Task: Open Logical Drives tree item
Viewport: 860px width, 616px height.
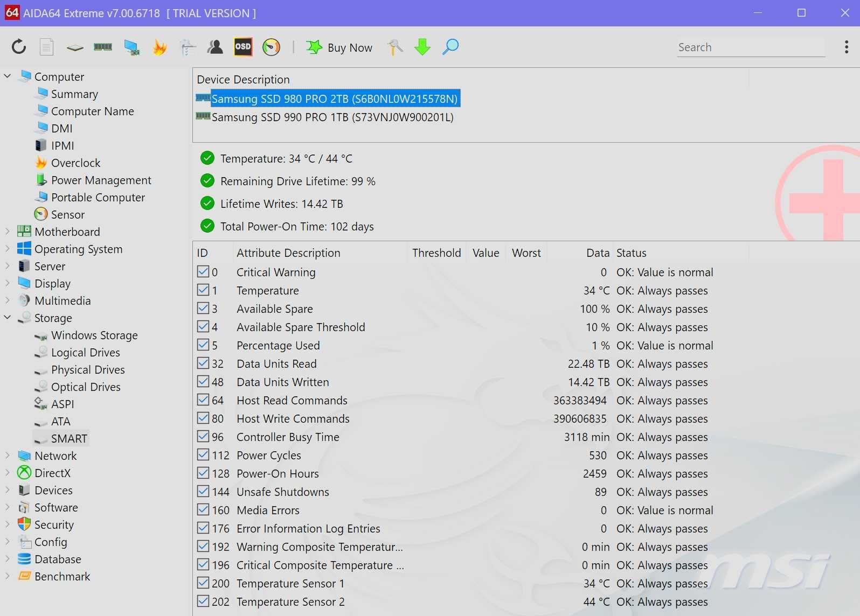Action: (85, 352)
